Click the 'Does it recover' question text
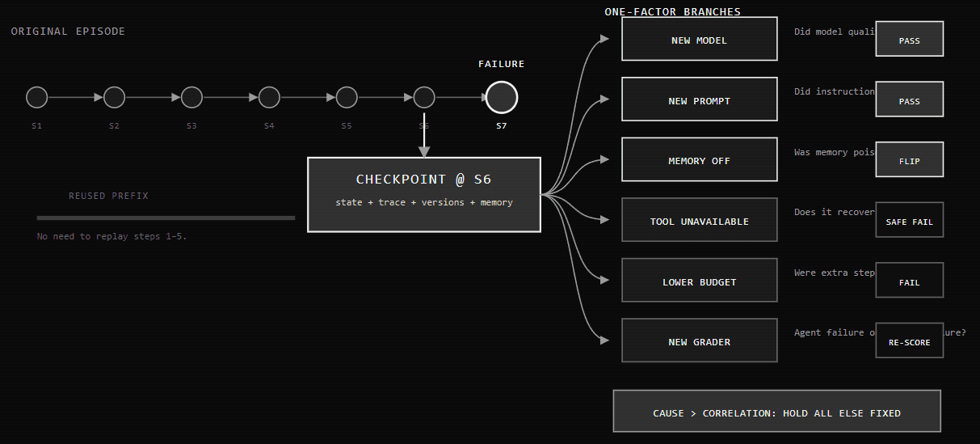The width and height of the screenshot is (980, 444). click(x=835, y=212)
